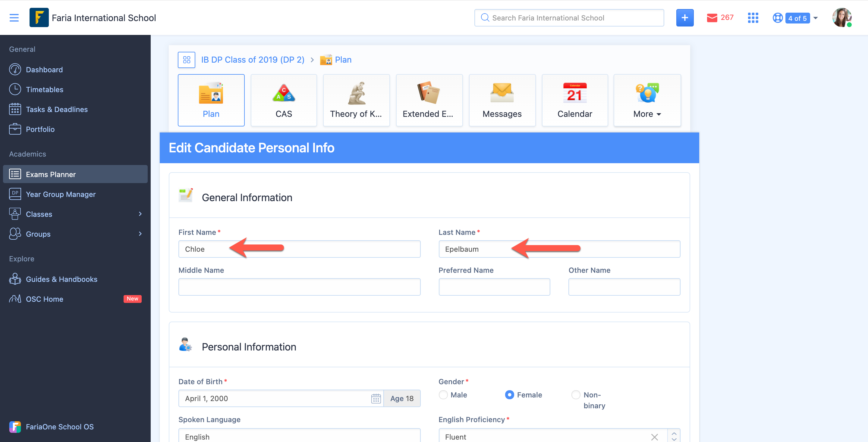Click the Tasks & Deadlines calendar icon
The image size is (868, 442).
click(15, 109)
